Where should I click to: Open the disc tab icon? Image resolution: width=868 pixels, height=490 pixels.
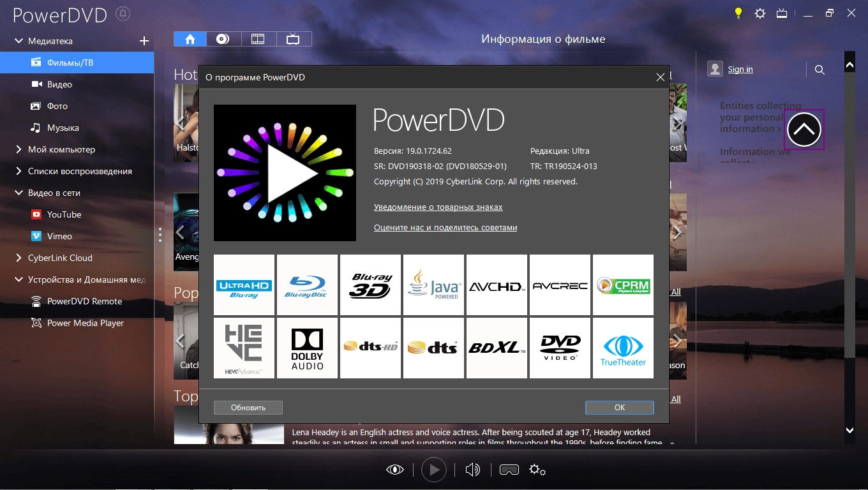(x=223, y=39)
